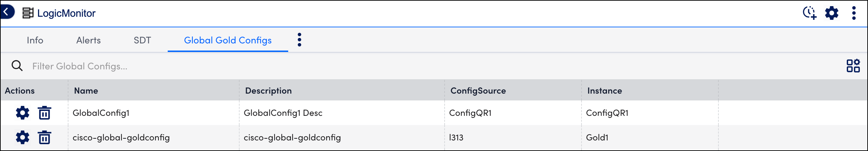Image resolution: width=868 pixels, height=151 pixels.
Task: Expand the more-tabs ellipsis beside Global Gold Configs
Action: coord(299,40)
